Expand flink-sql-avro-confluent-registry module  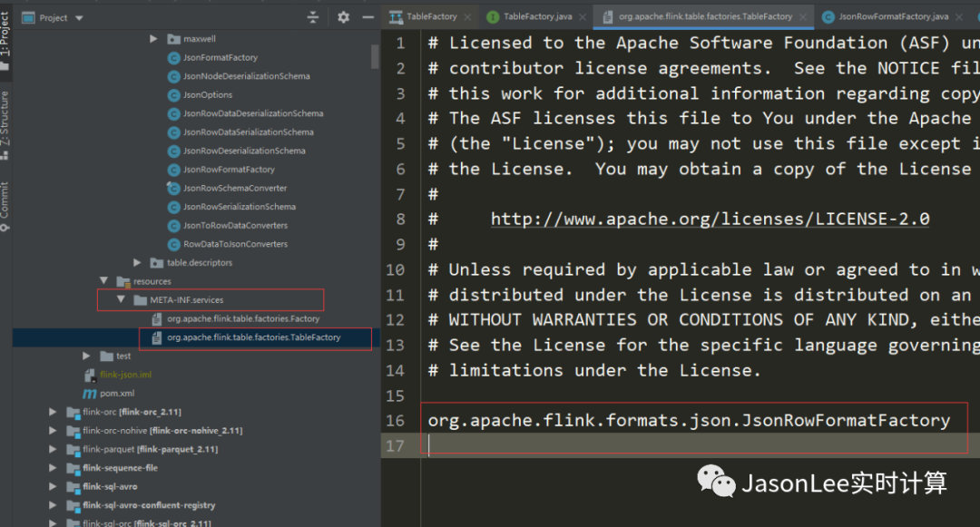point(53,505)
